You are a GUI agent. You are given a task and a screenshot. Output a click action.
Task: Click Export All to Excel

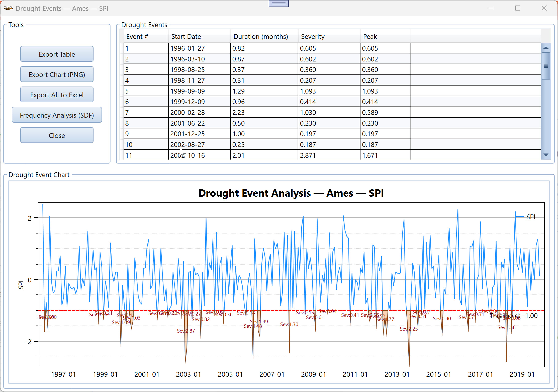[x=57, y=95]
